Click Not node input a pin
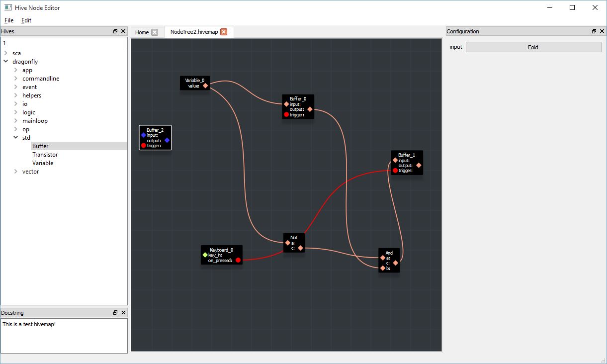This screenshot has height=364, width=607. (x=288, y=243)
